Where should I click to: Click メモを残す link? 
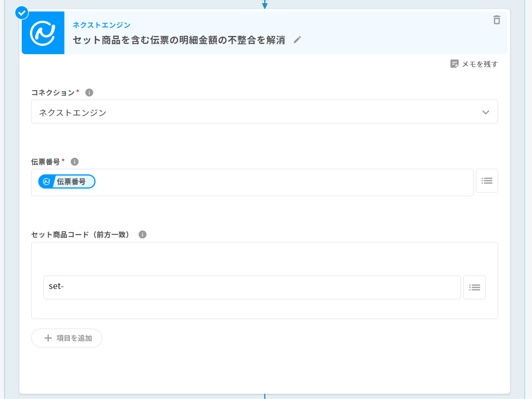(480, 64)
